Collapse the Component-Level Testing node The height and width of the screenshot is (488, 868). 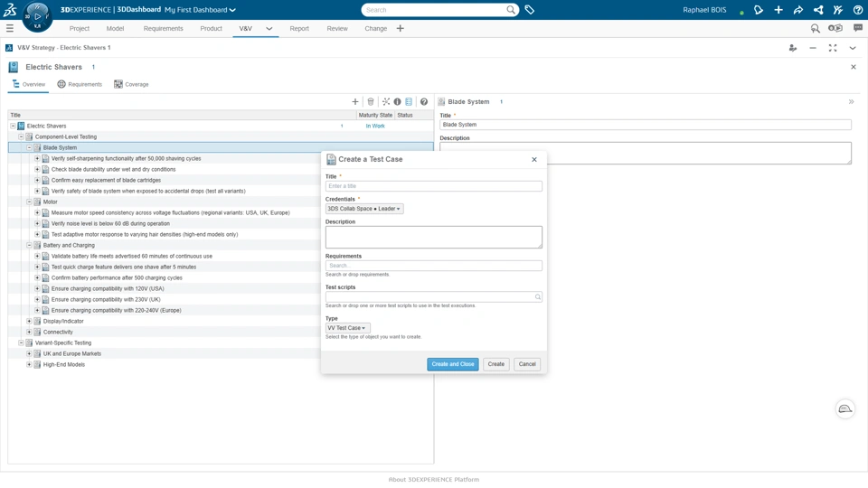pos(21,136)
